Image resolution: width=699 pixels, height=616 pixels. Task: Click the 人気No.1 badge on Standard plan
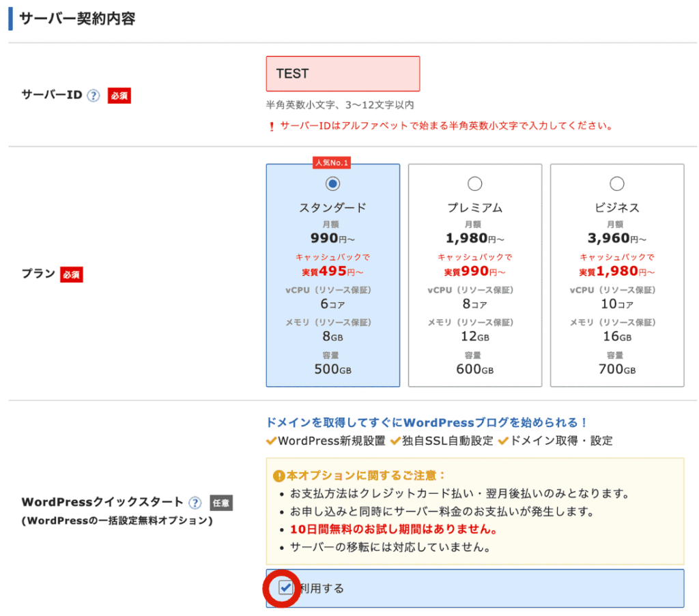tap(332, 162)
